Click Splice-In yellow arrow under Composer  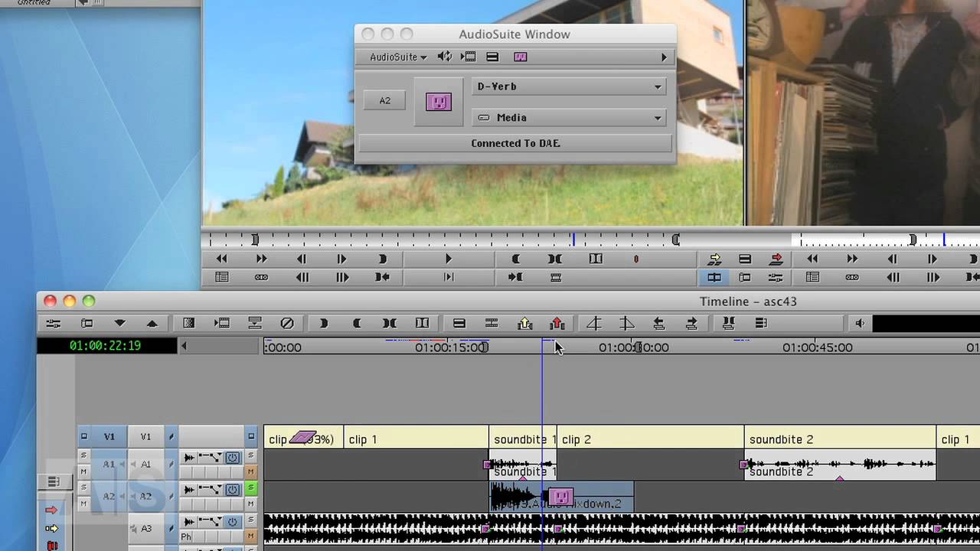pos(714,259)
